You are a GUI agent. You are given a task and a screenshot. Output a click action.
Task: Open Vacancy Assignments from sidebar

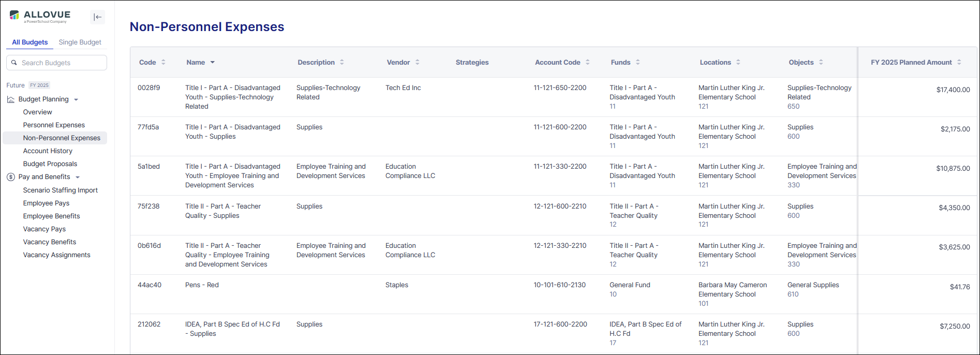click(x=56, y=255)
